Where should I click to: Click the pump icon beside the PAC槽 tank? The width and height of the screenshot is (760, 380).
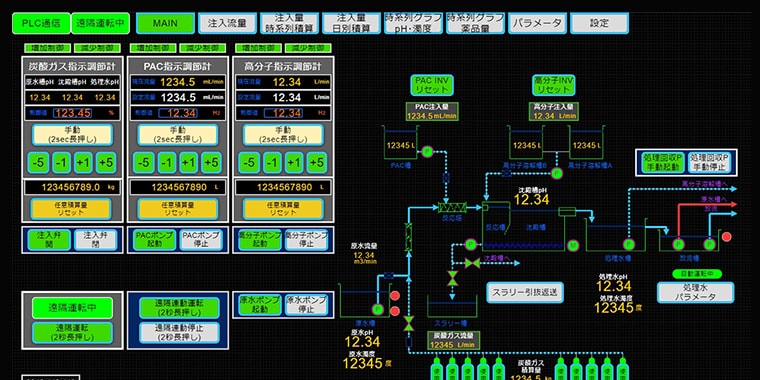tap(427, 152)
